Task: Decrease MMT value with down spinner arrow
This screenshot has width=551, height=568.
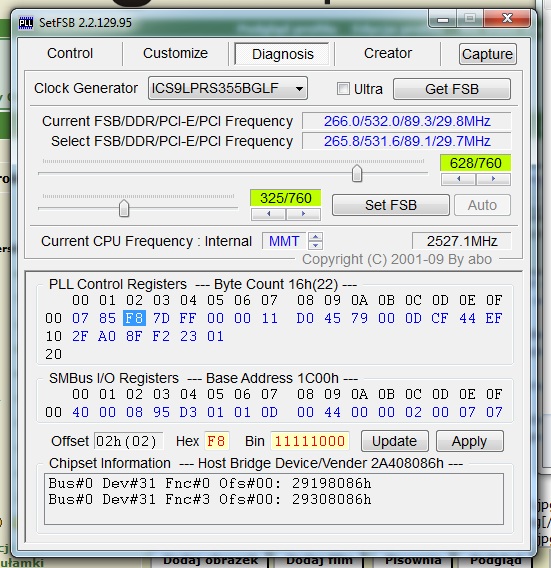Action: [316, 245]
